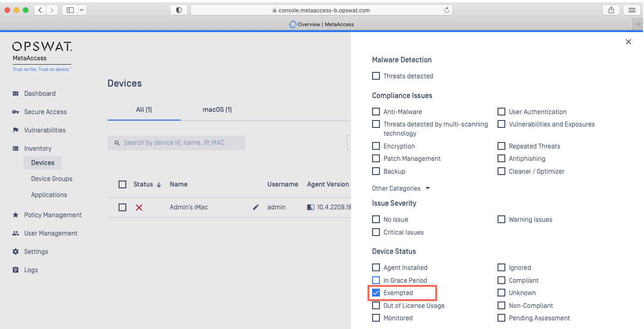
Task: Click the Status column sort arrow
Action: coord(159,185)
